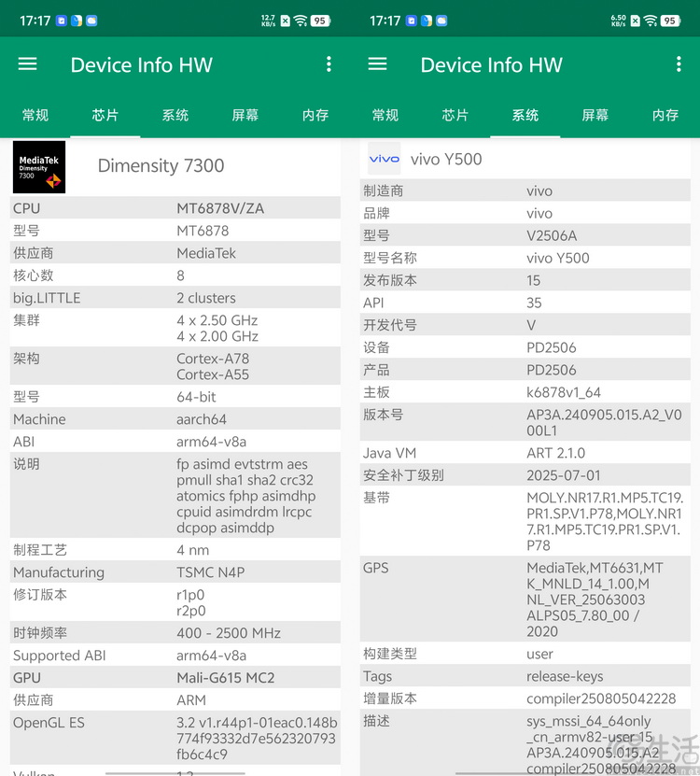Tap 主板 value k6878v1_64
Screen dimensions: 700x776
click(564, 392)
